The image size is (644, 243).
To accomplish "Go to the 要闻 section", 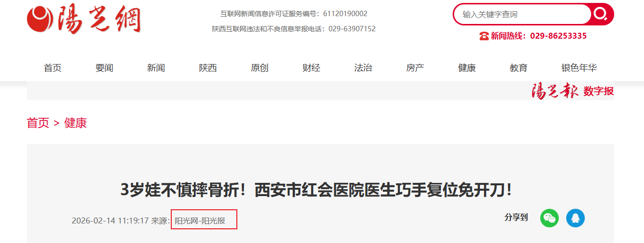I will coord(104,68).
